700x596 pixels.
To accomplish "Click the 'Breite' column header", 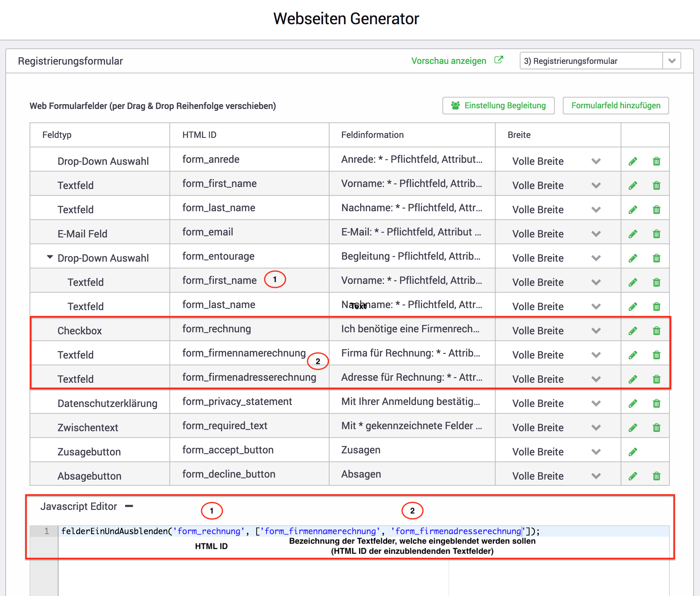I will coord(519,135).
